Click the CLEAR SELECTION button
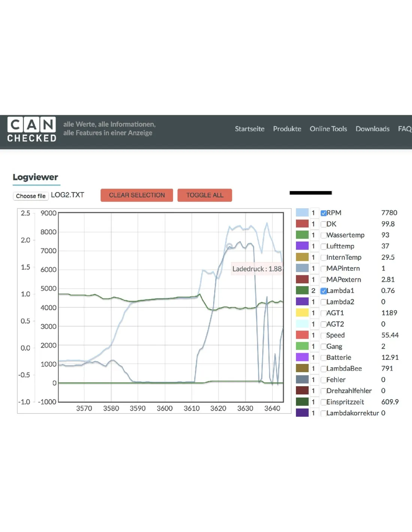 click(137, 195)
